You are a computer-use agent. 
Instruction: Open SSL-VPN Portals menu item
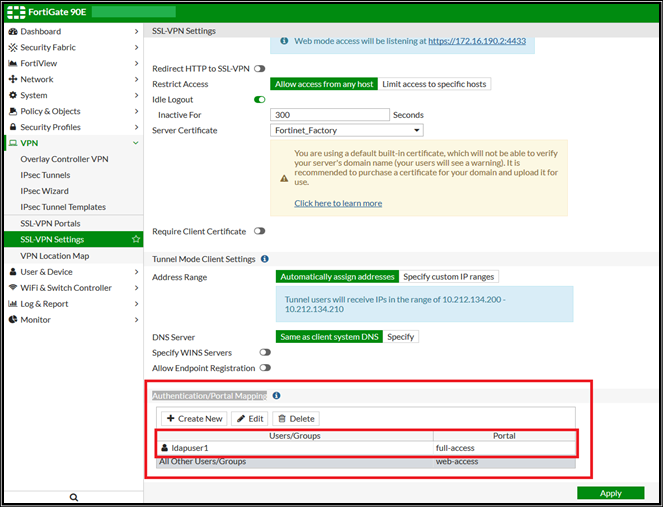click(51, 224)
